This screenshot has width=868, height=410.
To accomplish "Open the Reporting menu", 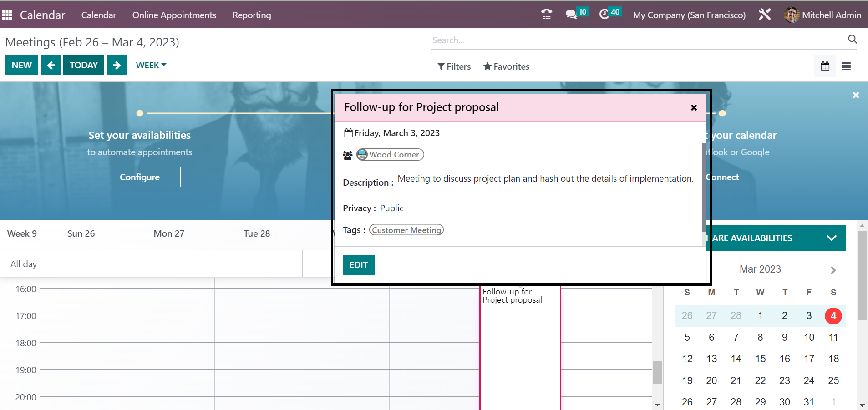I will (x=252, y=15).
